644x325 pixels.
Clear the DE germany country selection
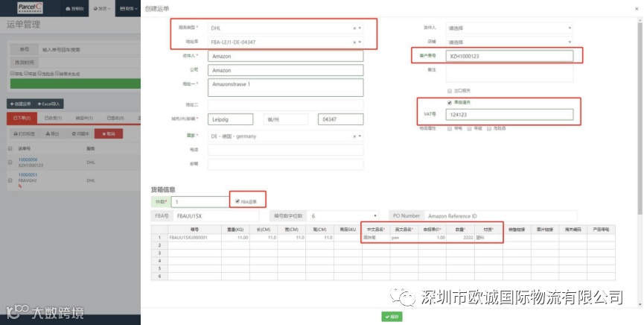[x=354, y=136]
